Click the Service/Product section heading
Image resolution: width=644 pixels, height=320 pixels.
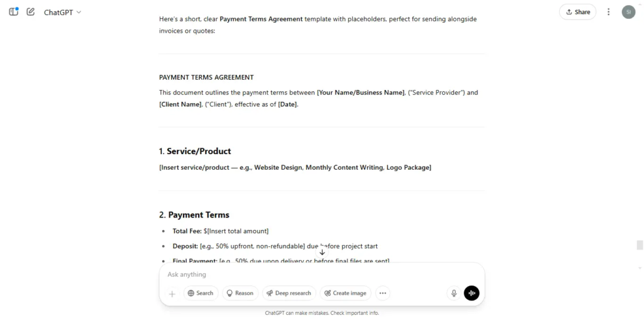195,151
